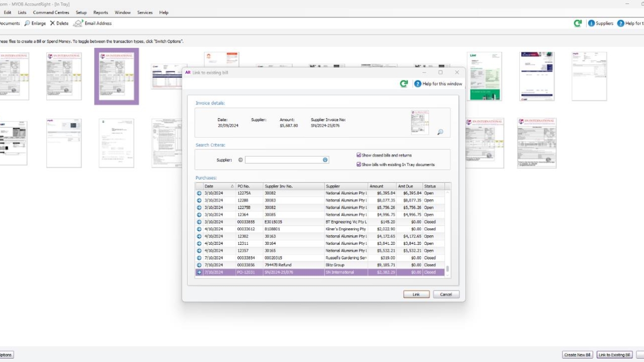Open bill arrow for PO 12364 row

pyautogui.click(x=199, y=215)
